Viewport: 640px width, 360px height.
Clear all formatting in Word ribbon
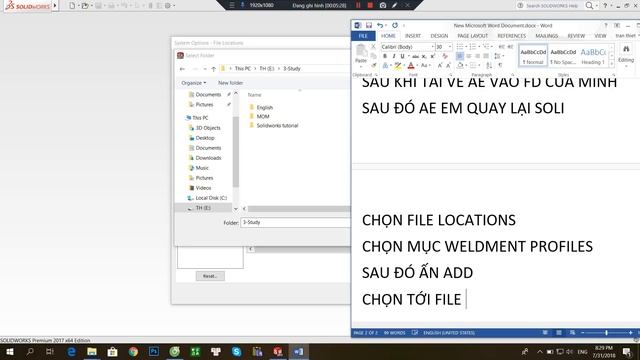pos(445,56)
